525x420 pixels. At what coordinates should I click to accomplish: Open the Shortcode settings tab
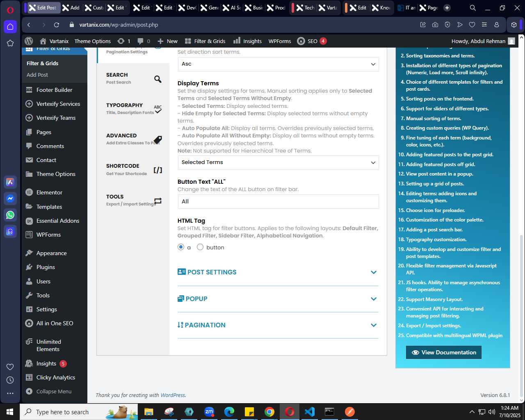tap(133, 169)
